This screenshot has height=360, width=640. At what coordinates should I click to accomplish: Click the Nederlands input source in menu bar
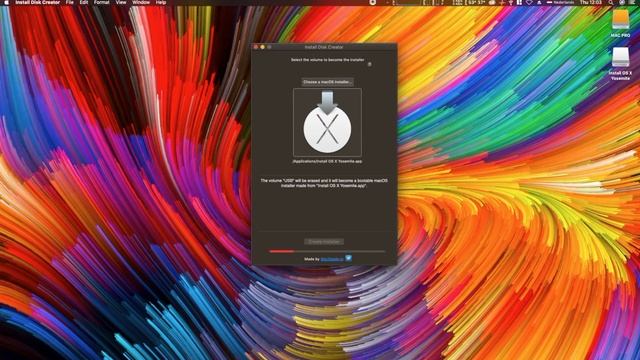[x=560, y=2]
